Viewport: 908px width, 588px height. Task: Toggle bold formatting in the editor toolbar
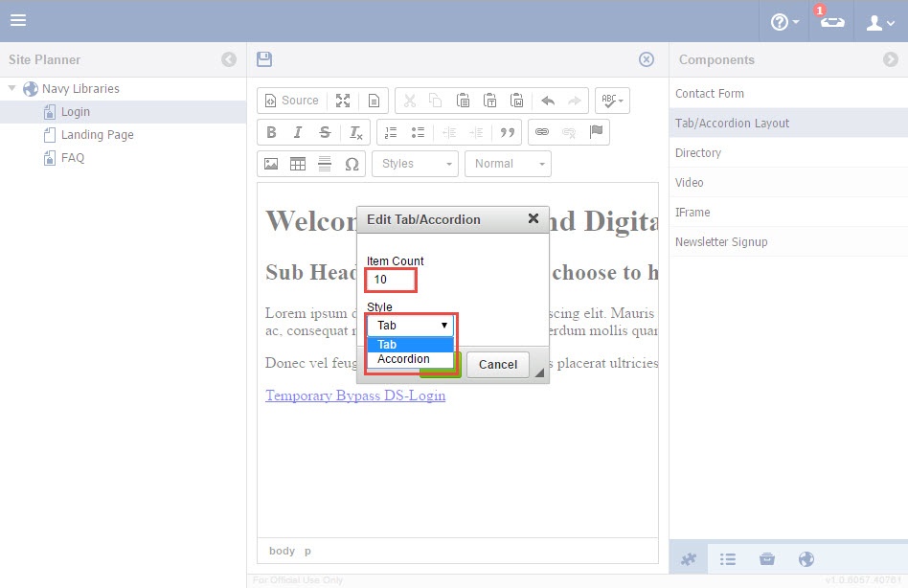[271, 132]
